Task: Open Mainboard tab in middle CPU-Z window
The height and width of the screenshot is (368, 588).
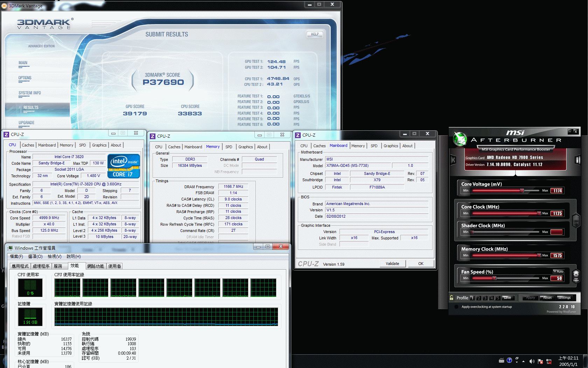Action: point(193,147)
